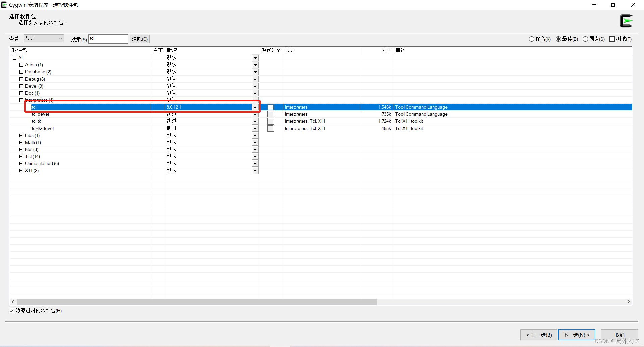Select the tcl package row
The image size is (644, 347).
pos(321,107)
